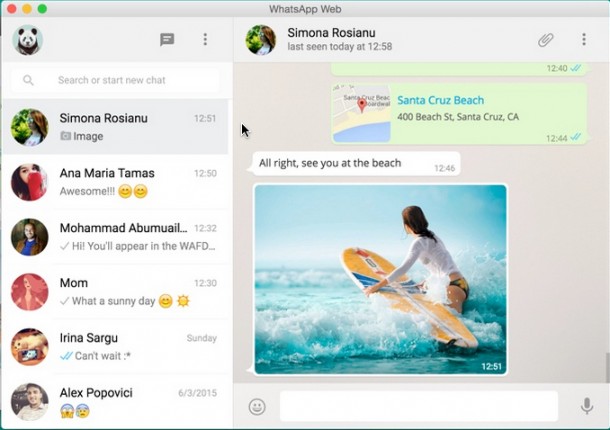610x430 pixels.
Task: Open the emoji picker smiley icon
Action: [x=257, y=406]
